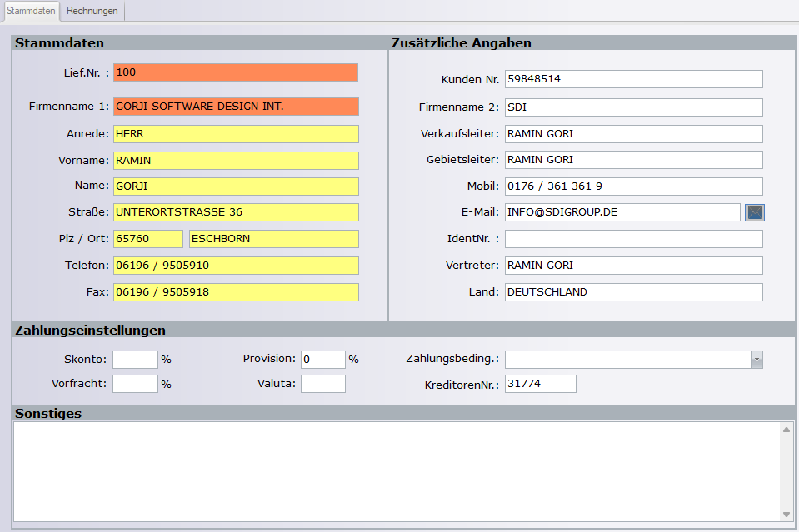Open the Zahlungsbeding. dropdown arrow
799x532 pixels.
(x=757, y=360)
